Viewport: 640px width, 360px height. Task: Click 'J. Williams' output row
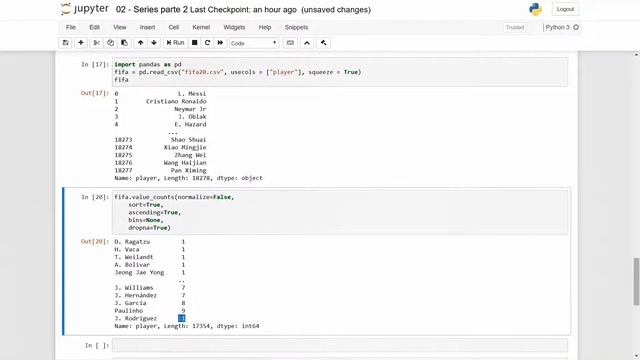coord(150,288)
